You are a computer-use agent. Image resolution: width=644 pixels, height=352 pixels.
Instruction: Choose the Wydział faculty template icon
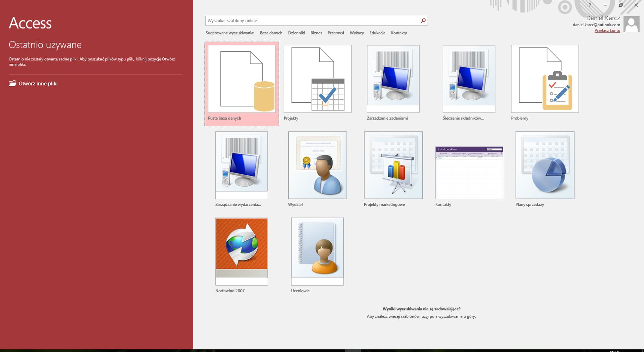pyautogui.click(x=318, y=165)
